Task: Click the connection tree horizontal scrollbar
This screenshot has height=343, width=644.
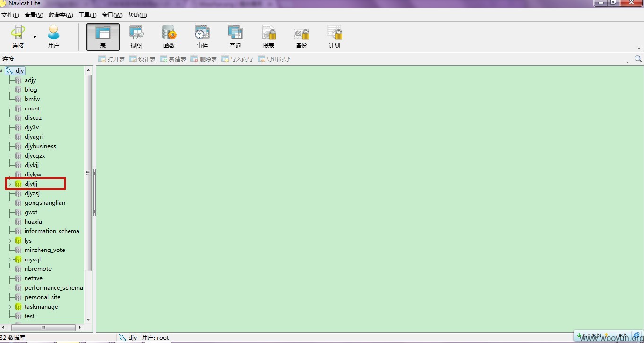Action: point(43,327)
